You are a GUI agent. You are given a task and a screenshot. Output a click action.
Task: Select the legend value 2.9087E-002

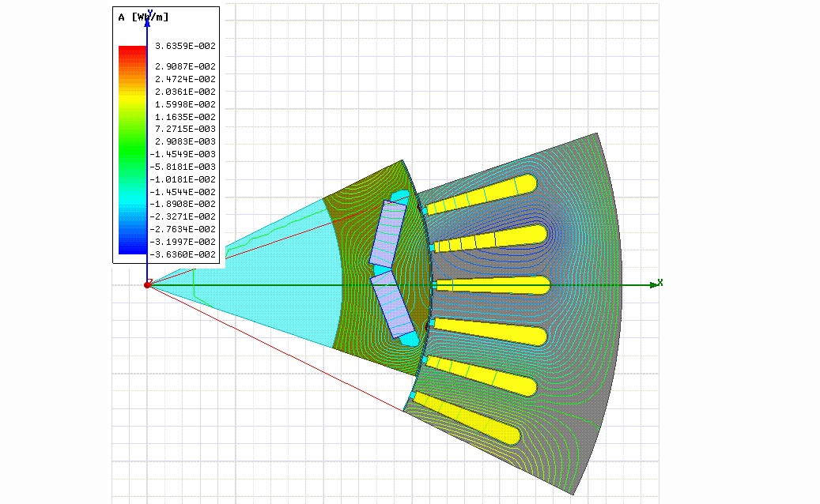185,66
